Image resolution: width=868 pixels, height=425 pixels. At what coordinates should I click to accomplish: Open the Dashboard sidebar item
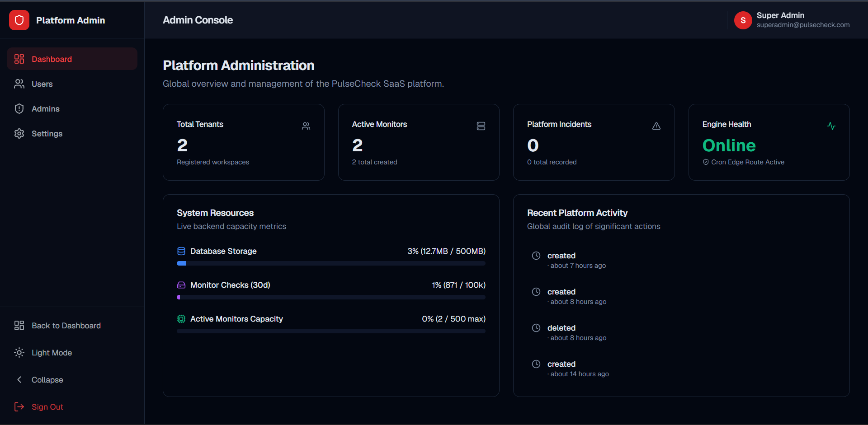click(x=72, y=59)
